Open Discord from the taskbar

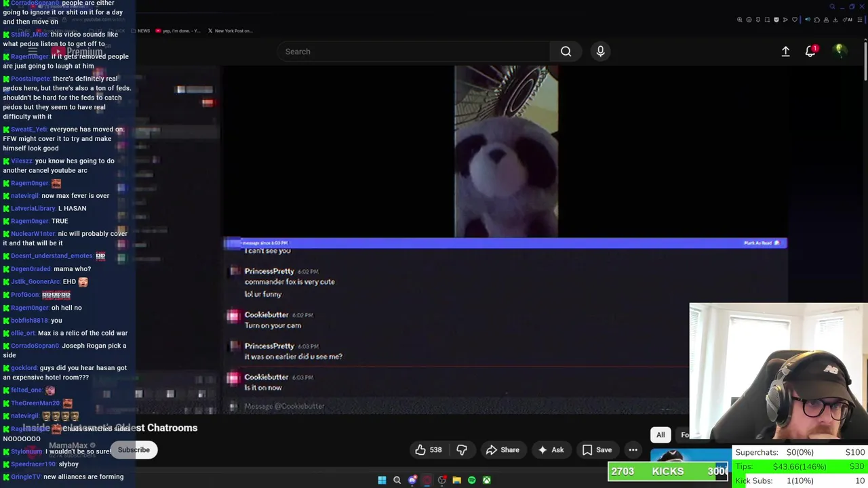[412, 480]
